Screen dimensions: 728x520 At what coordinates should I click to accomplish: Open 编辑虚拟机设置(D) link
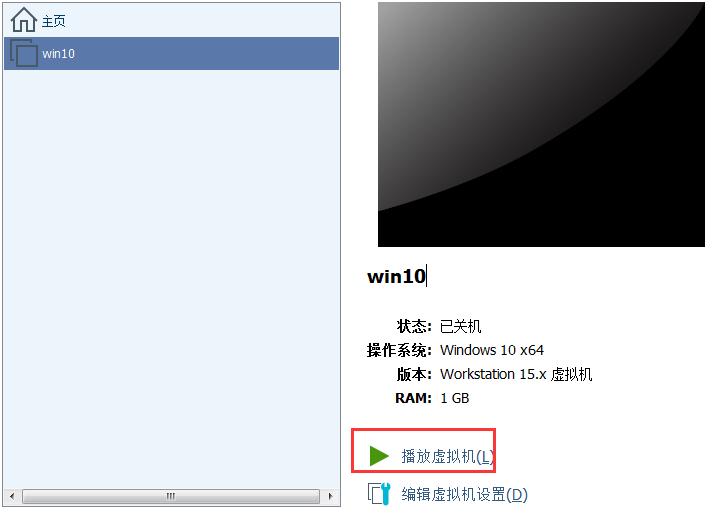click(464, 494)
